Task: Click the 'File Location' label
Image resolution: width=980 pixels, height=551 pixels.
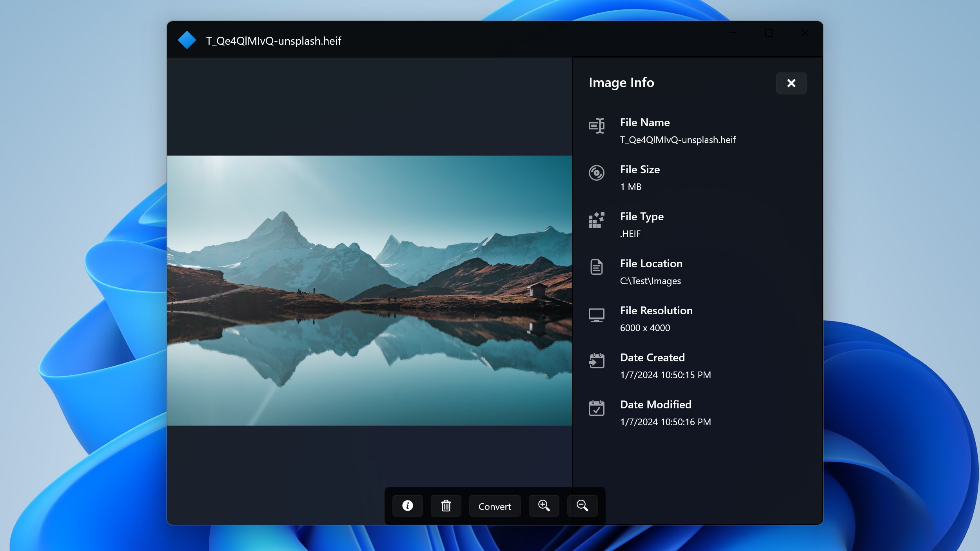Action: (x=651, y=264)
